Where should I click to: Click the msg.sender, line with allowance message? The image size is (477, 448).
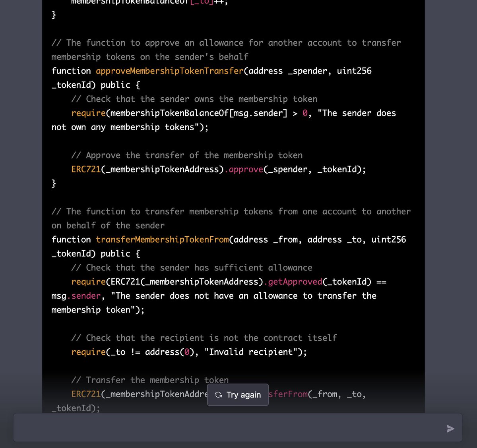point(214,296)
